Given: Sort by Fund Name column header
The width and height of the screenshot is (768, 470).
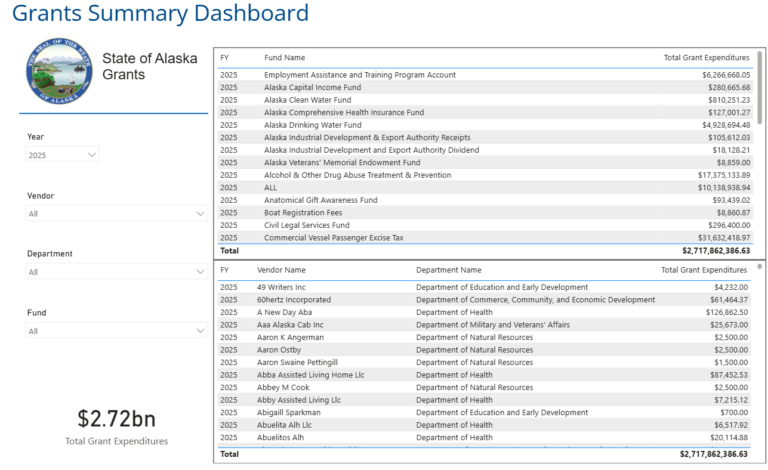Looking at the screenshot, I should 285,58.
